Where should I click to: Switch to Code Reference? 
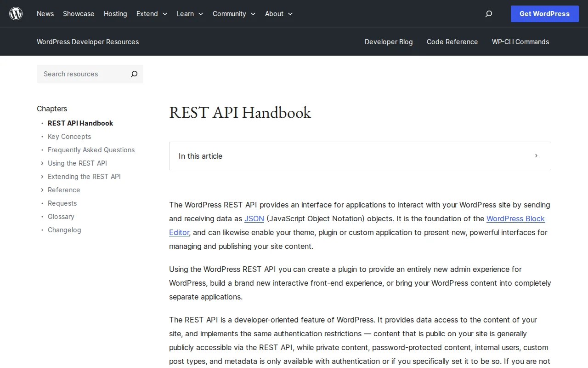click(452, 42)
